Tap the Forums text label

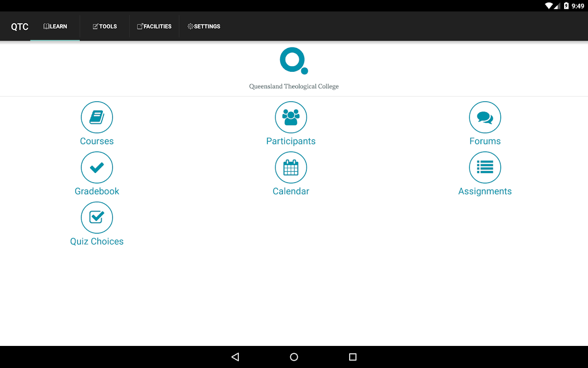click(485, 141)
